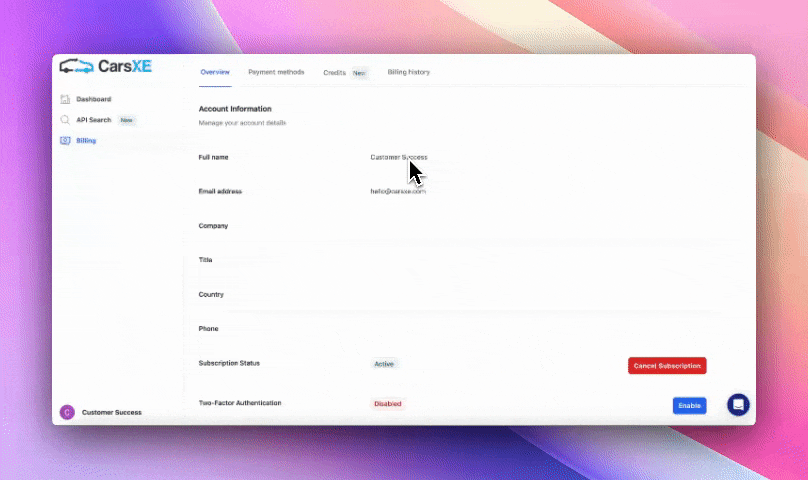Click the purple C user avatar

67,412
